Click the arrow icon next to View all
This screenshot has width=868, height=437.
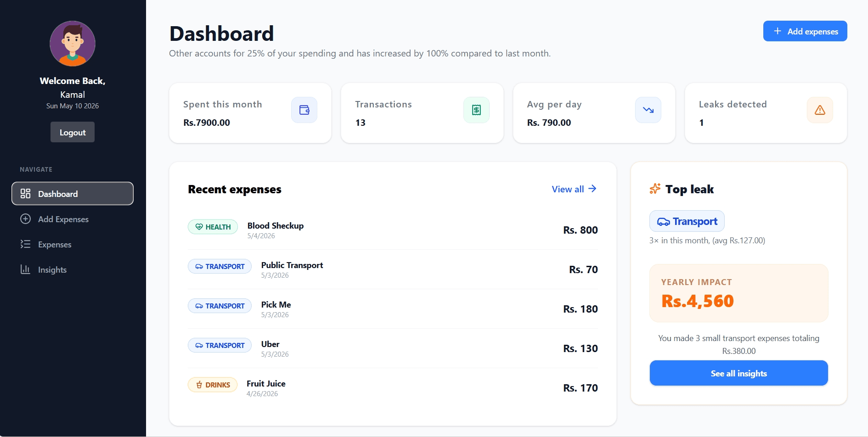[x=592, y=189]
